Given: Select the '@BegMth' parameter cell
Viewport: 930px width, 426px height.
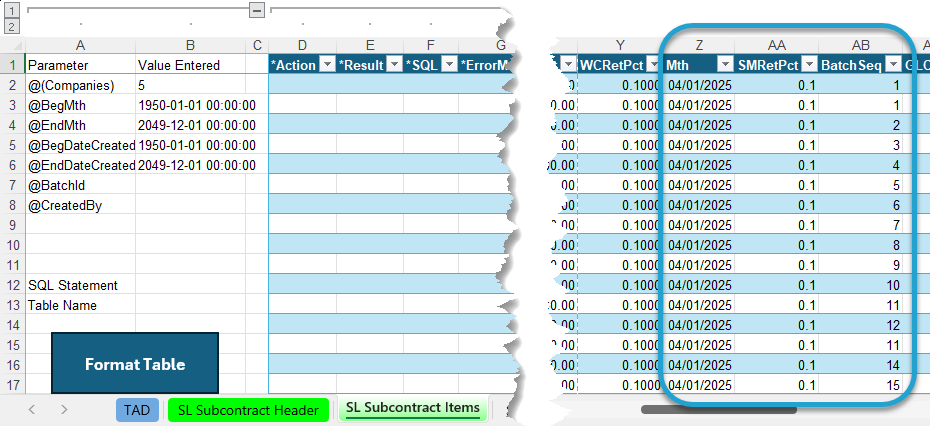Looking at the screenshot, I should tap(81, 106).
